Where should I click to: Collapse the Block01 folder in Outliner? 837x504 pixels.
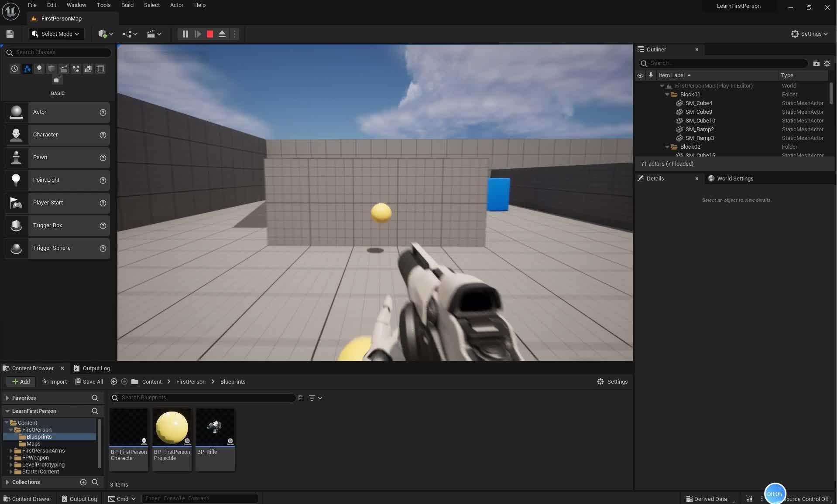point(667,94)
